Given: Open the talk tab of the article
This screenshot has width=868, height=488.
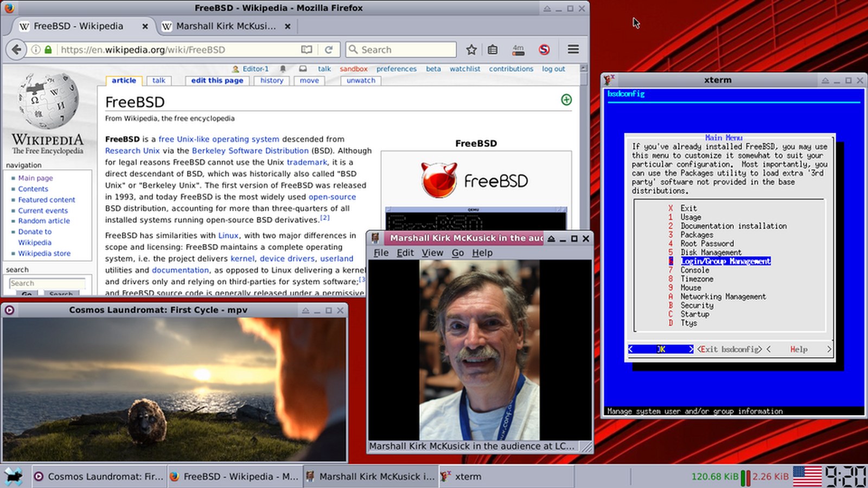Looking at the screenshot, I should 159,80.
